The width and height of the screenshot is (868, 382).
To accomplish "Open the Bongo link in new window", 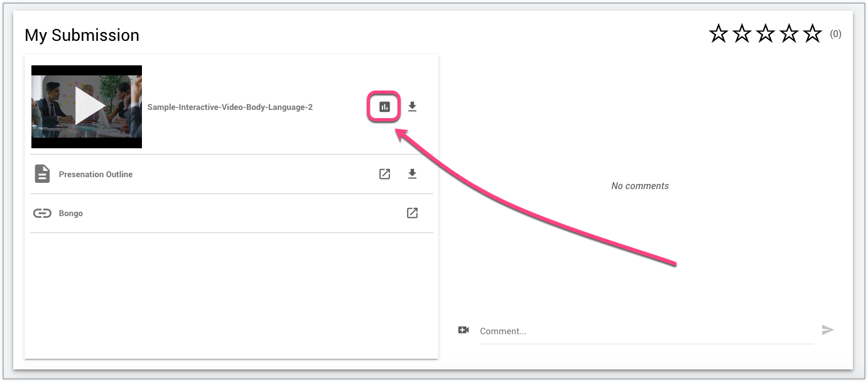I will tap(412, 214).
